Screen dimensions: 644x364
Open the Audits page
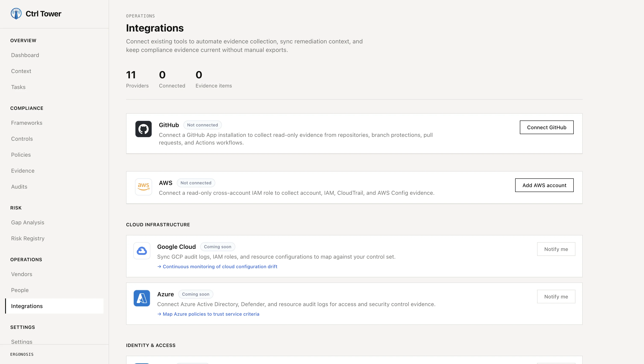coord(19,187)
